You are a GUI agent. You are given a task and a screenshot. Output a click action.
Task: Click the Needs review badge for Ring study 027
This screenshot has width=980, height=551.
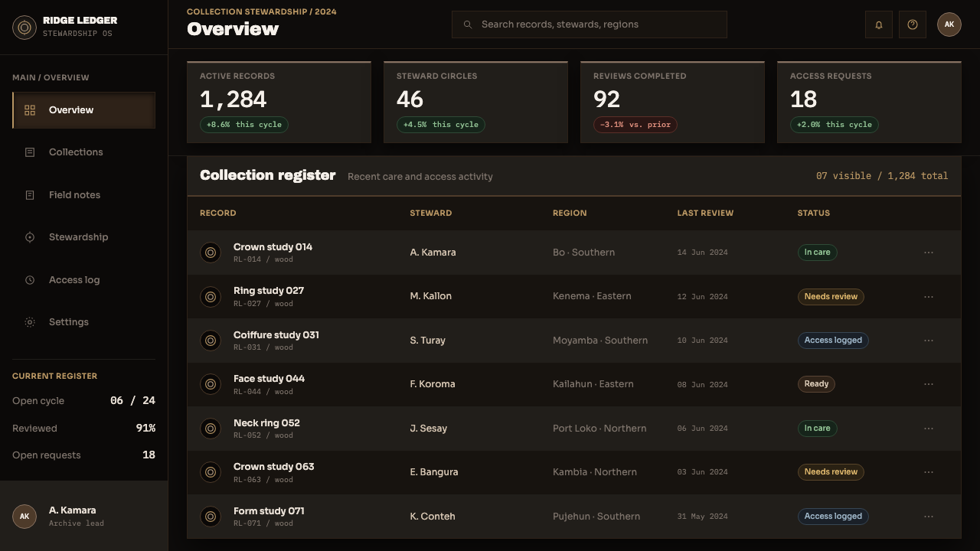click(831, 296)
